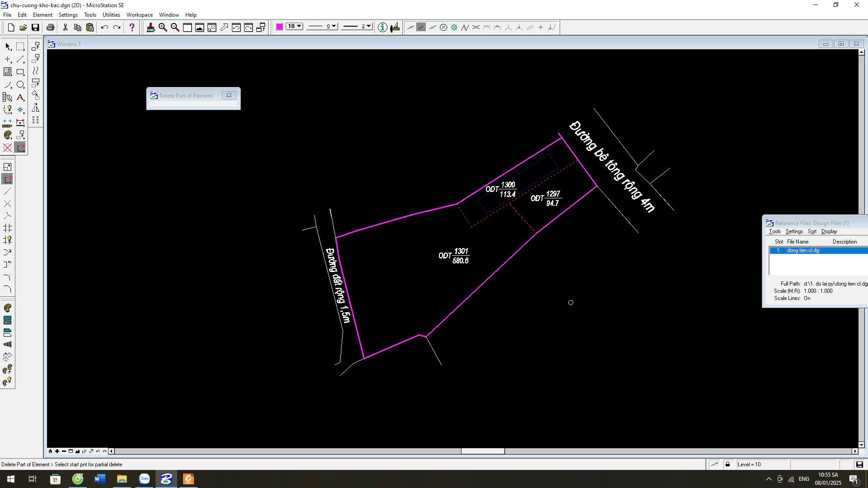Open Tools menu in Reference Files dialog
868x488 pixels.
774,231
